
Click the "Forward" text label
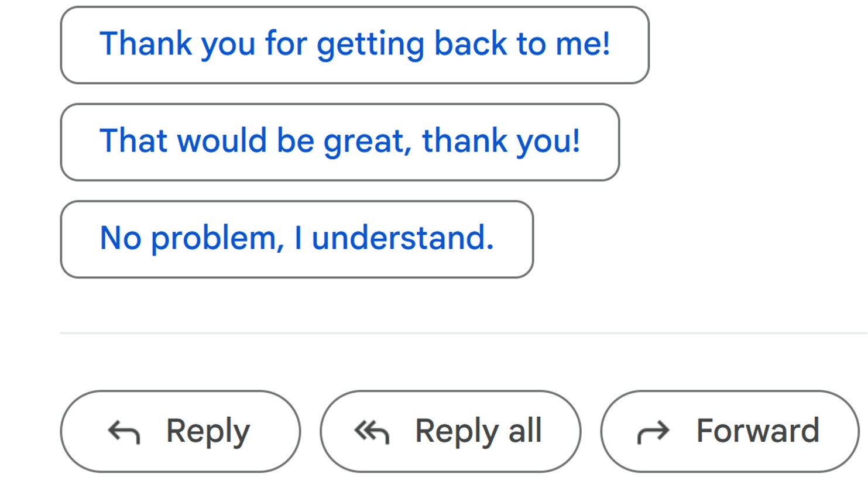pyautogui.click(x=757, y=431)
